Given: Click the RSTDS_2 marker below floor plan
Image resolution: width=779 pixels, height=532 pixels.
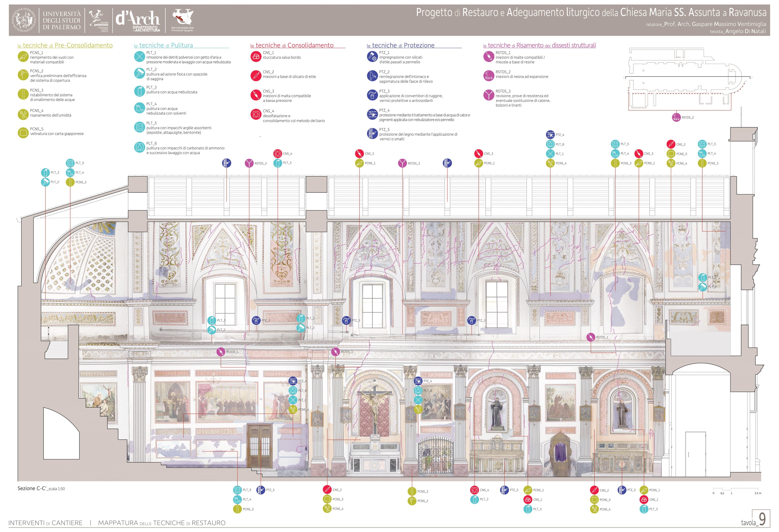Looking at the screenshot, I should point(676,117).
